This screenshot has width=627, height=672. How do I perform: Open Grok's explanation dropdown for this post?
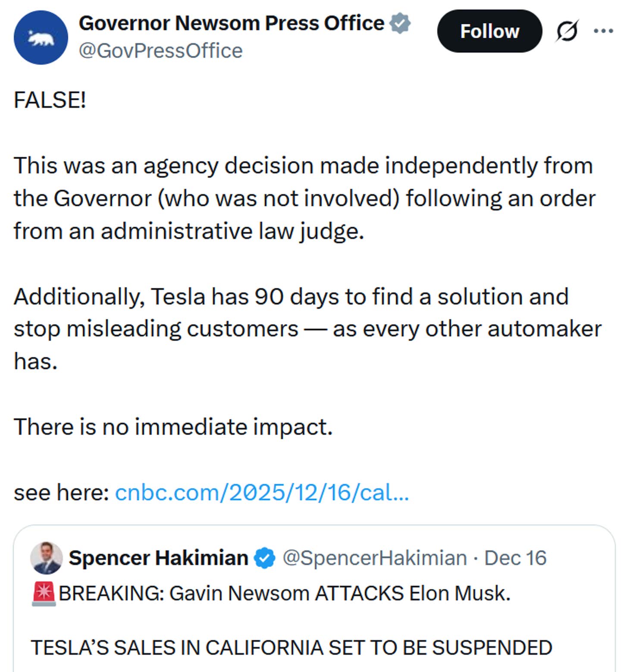[x=566, y=31]
